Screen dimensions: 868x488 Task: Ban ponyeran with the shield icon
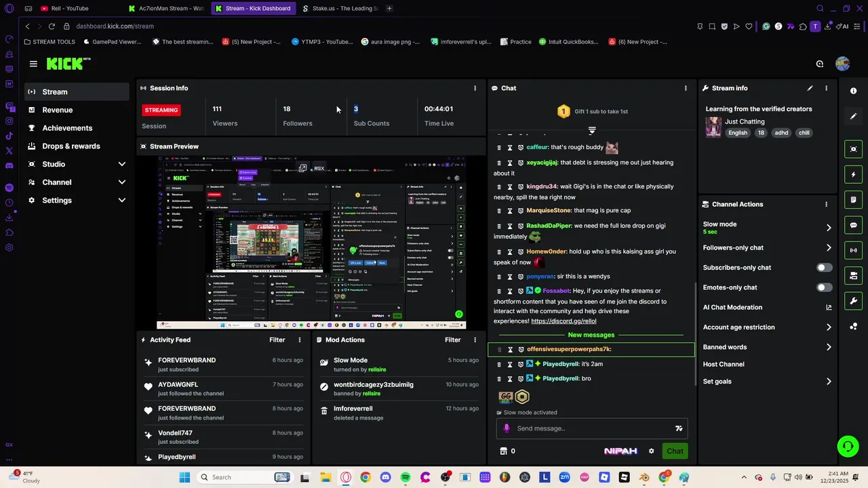(x=521, y=277)
